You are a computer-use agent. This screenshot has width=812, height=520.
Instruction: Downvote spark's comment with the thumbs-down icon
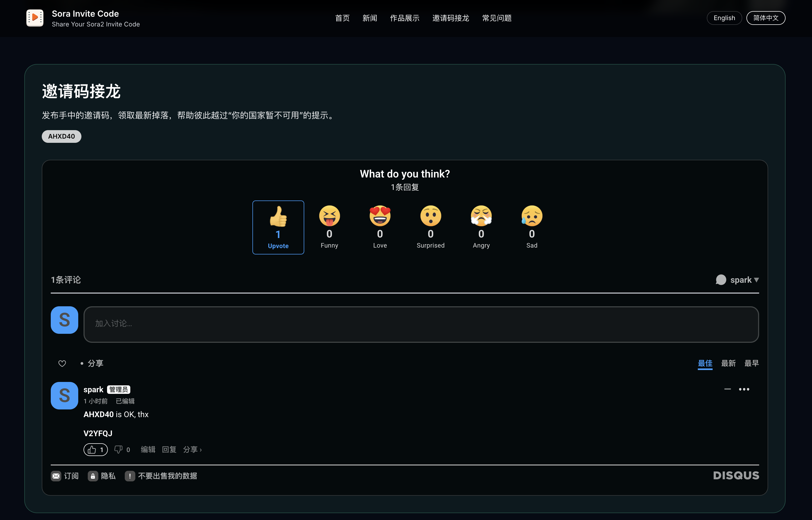118,449
